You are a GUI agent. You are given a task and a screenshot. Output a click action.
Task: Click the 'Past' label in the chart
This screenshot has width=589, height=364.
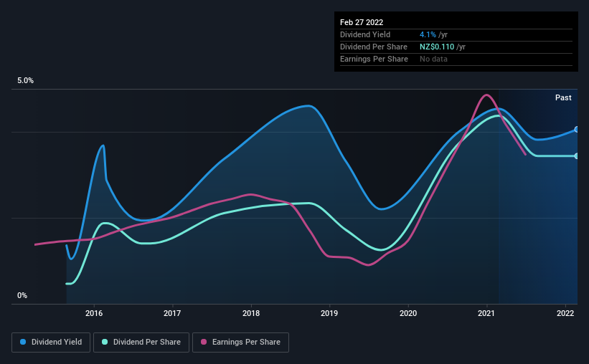tap(563, 97)
